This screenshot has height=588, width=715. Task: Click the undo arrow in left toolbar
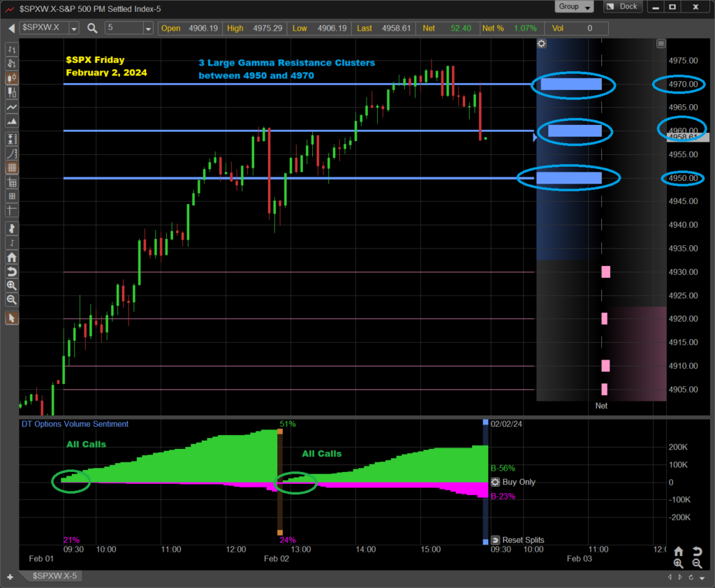click(11, 272)
